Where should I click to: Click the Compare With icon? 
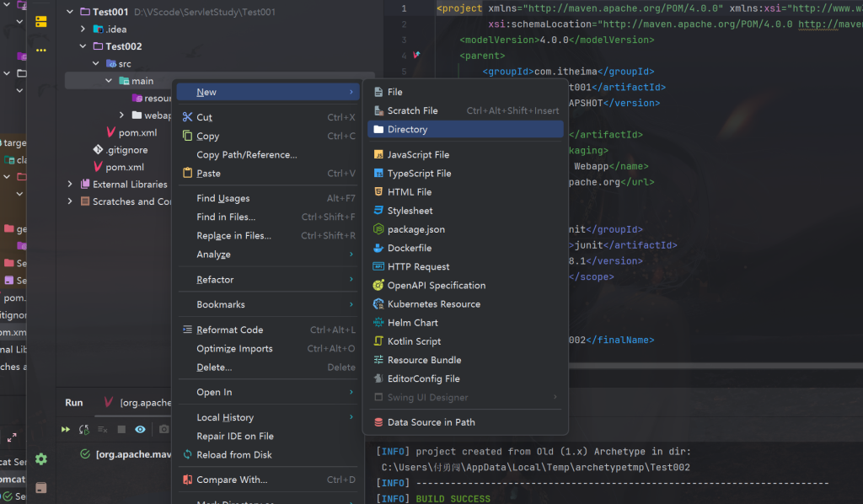point(187,480)
